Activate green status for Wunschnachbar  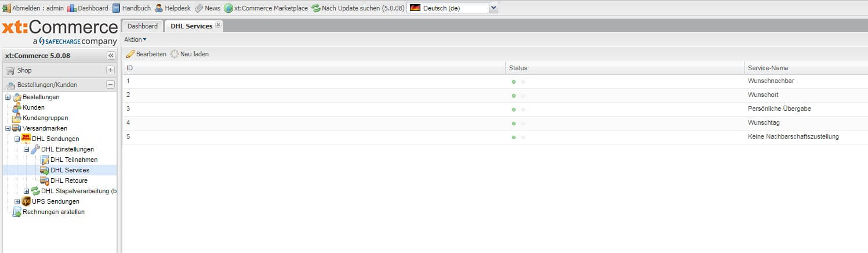pyautogui.click(x=514, y=82)
